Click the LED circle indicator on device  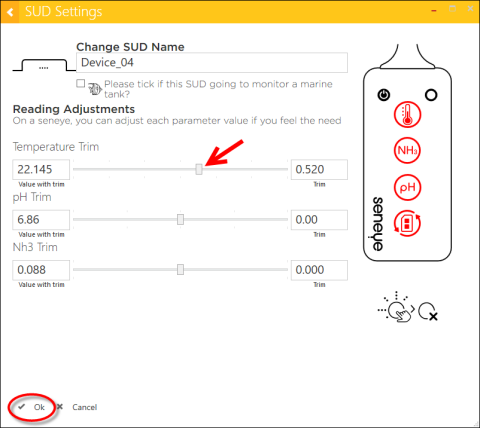click(431, 95)
